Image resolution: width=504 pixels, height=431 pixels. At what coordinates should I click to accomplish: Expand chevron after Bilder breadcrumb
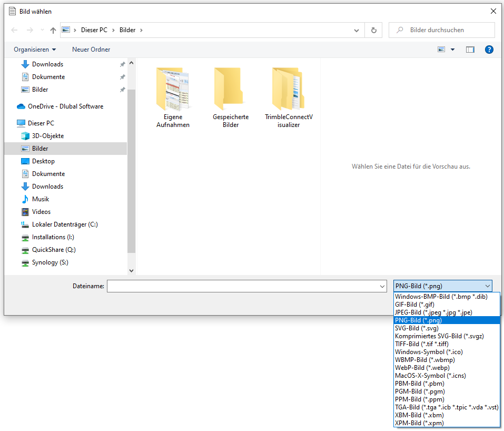pos(141,30)
